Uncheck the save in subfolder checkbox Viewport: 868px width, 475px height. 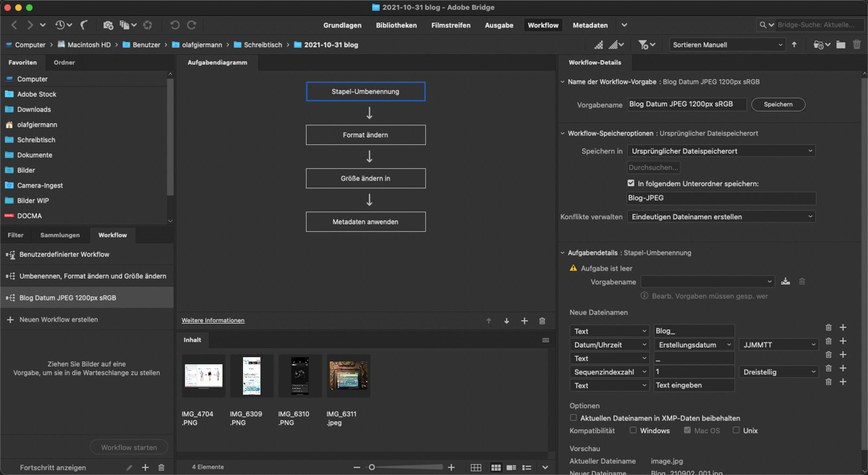tap(631, 184)
